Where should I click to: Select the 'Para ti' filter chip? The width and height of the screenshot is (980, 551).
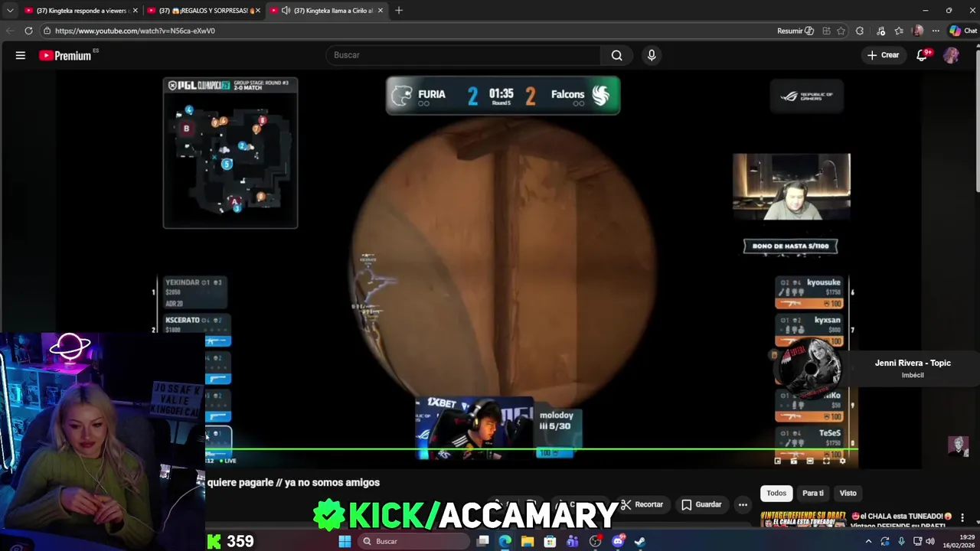pyautogui.click(x=813, y=493)
